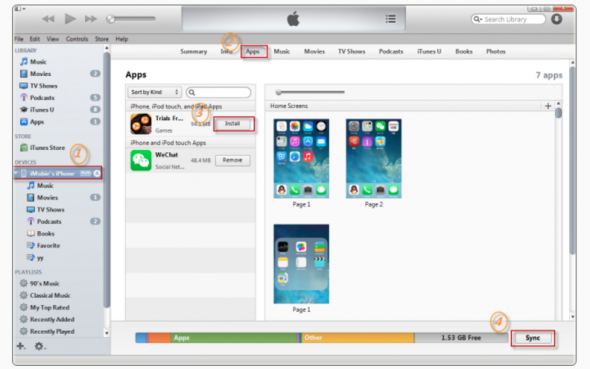The image size is (590, 369).
Task: Remove the WeChat app
Action: coord(233,160)
